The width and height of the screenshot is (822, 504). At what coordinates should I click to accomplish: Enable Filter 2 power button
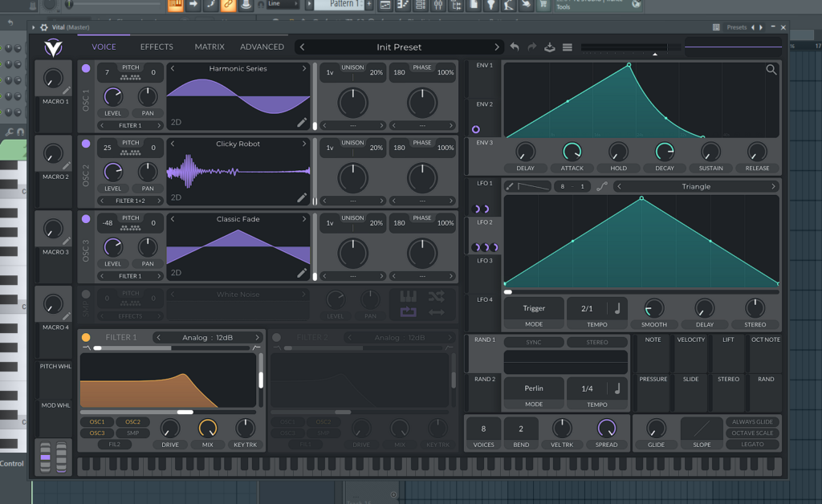coord(276,337)
